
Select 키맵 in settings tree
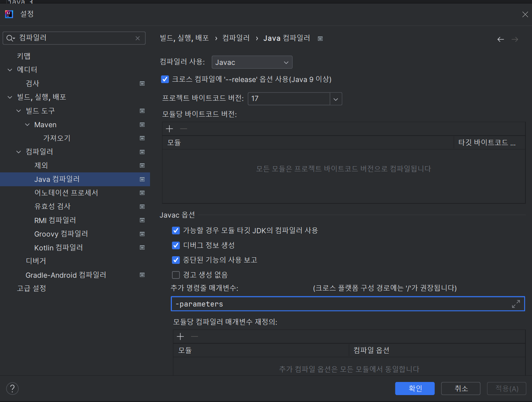[x=24, y=56]
